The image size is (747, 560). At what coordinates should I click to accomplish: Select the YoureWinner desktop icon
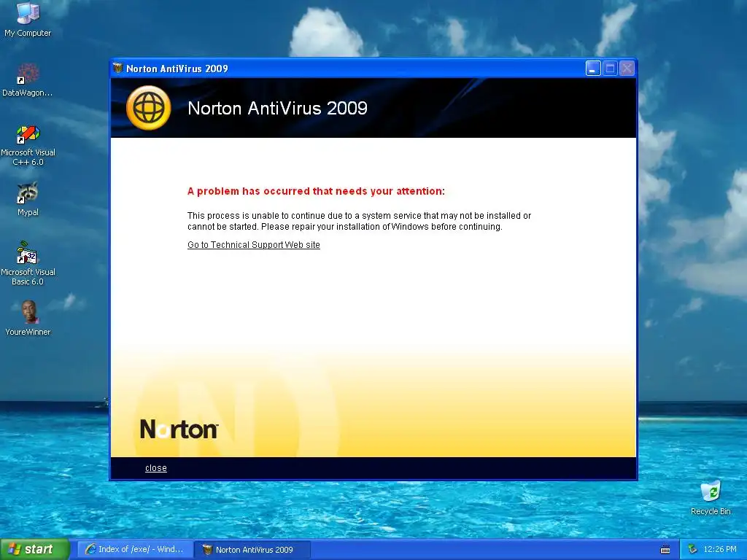click(x=28, y=318)
